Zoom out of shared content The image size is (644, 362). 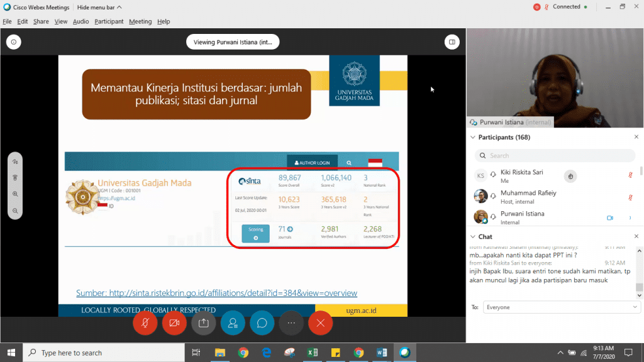[15, 211]
